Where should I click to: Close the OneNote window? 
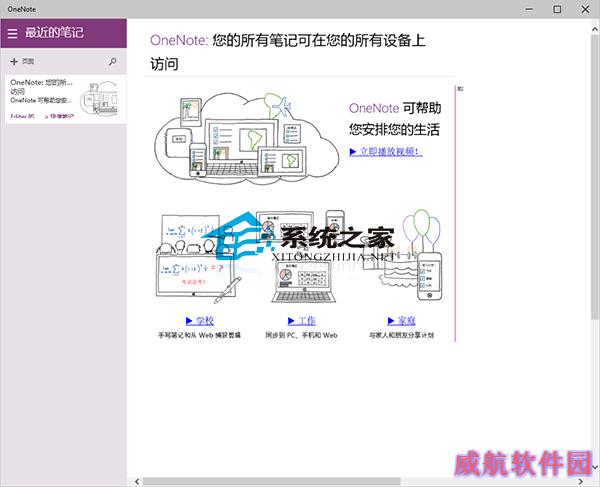(x=585, y=9)
